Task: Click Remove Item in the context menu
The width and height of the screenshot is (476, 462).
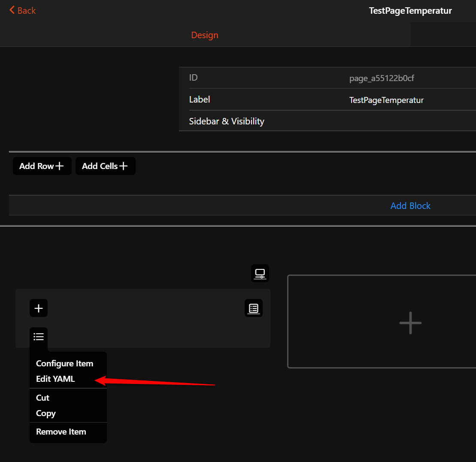Action: click(61, 432)
